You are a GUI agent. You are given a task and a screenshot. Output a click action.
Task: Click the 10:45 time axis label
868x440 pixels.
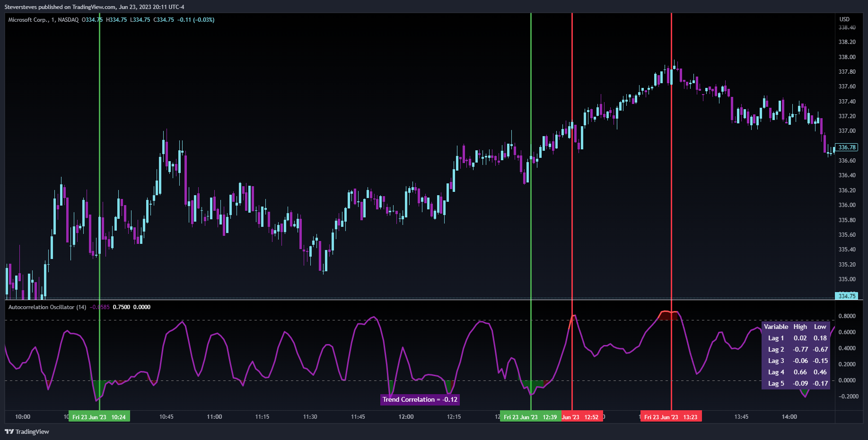[167, 417]
